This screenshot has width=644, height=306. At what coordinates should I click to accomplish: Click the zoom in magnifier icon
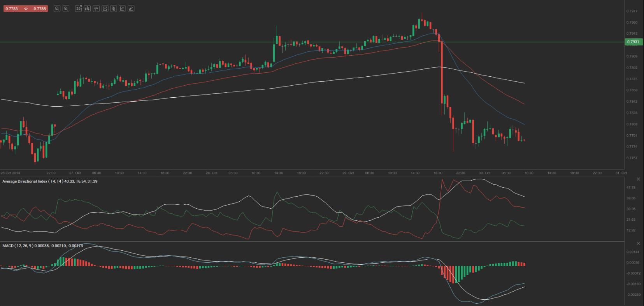(x=66, y=9)
